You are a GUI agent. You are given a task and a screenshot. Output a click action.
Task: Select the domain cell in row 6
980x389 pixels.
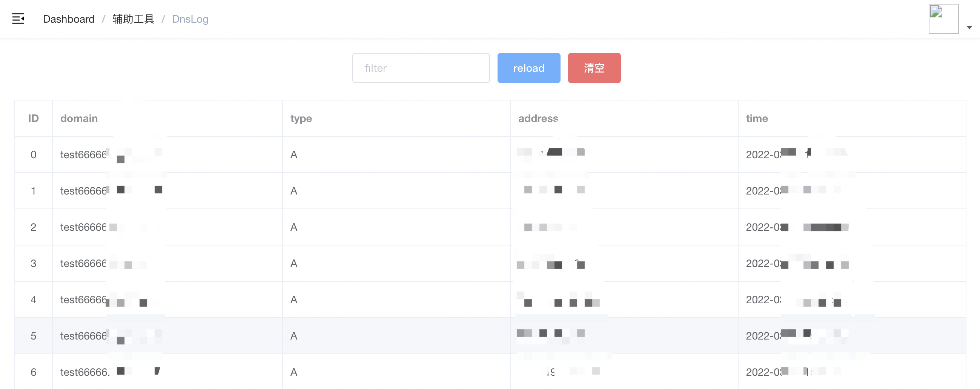167,372
